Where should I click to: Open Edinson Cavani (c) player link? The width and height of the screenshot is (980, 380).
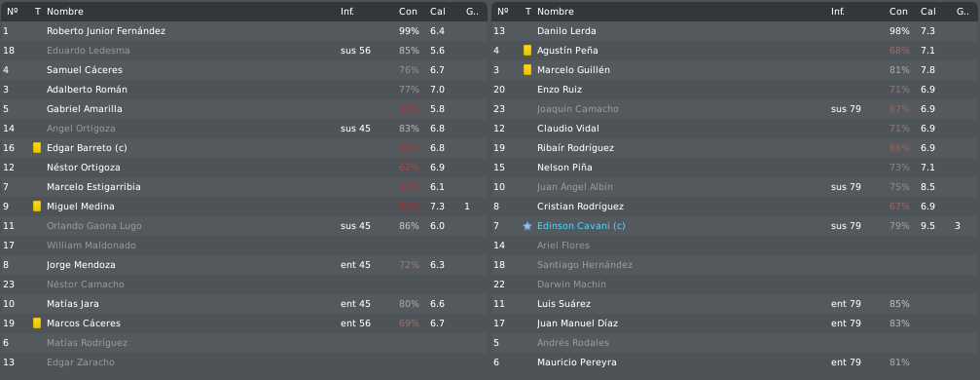coord(581,226)
